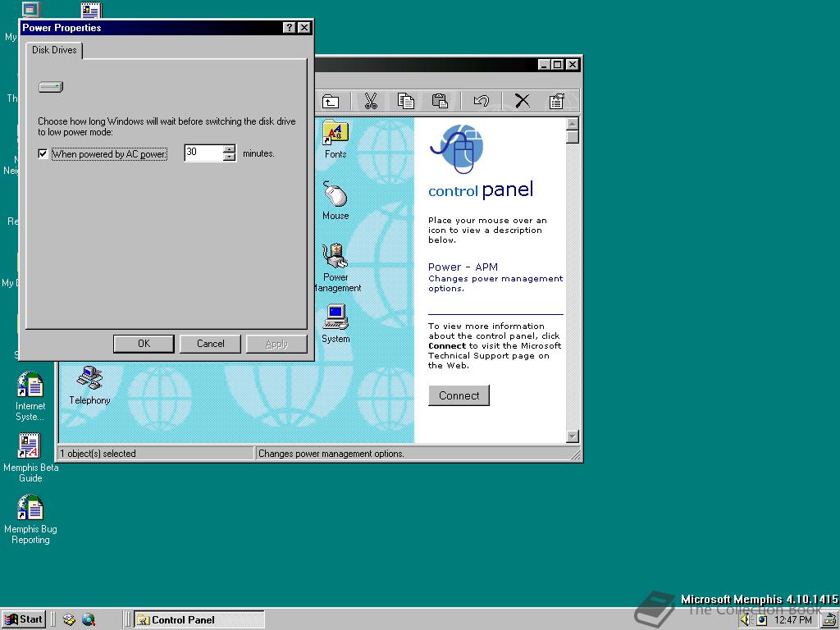
Task: Click the Delete X toolbar icon
Action: point(522,101)
